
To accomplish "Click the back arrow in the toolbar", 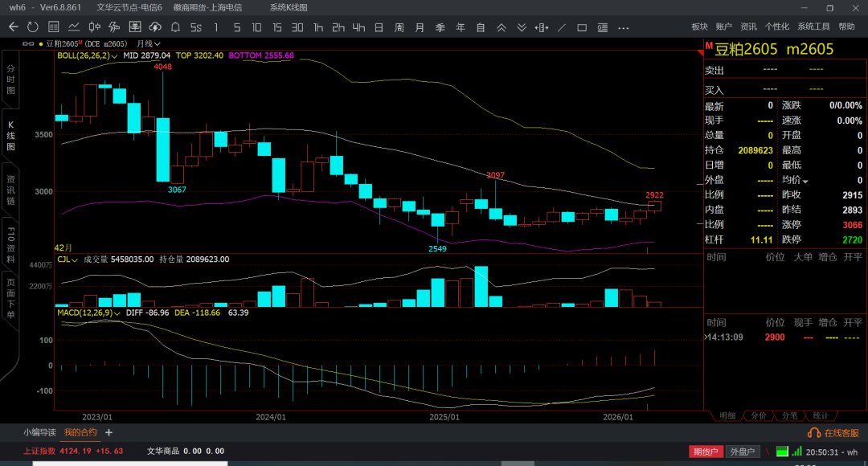I will point(13,27).
